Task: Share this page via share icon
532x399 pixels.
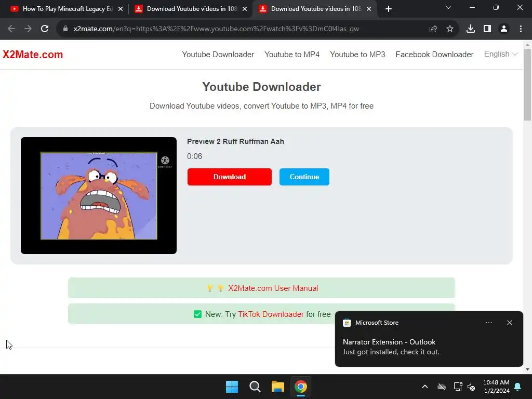Action: point(433,29)
